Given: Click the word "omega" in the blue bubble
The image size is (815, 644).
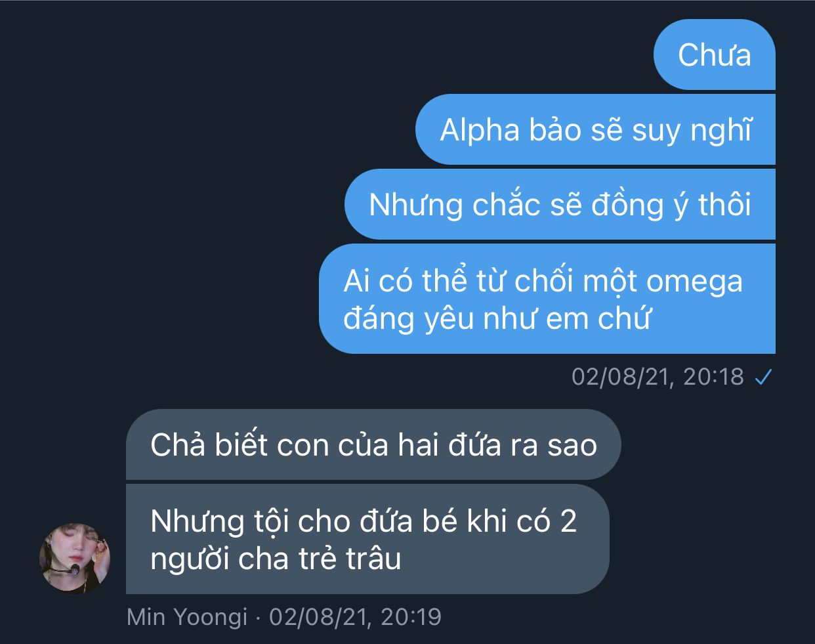Looking at the screenshot, I should [695, 281].
